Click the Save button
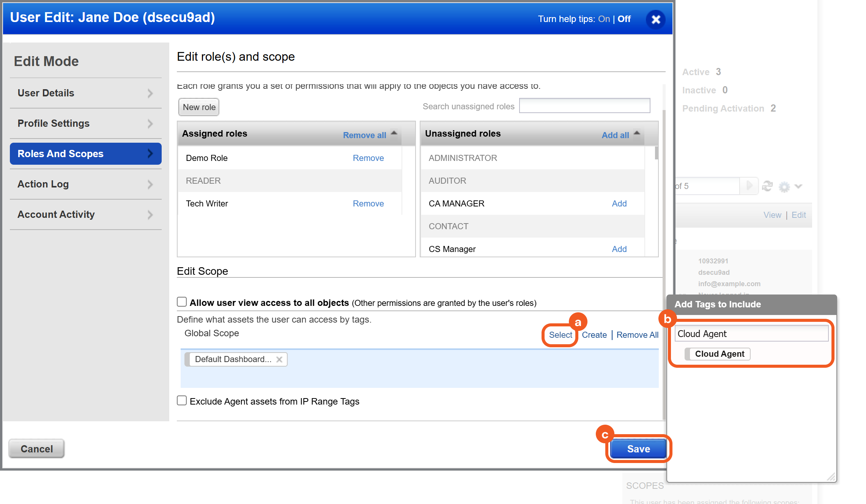Image resolution: width=866 pixels, height=504 pixels. click(x=638, y=449)
